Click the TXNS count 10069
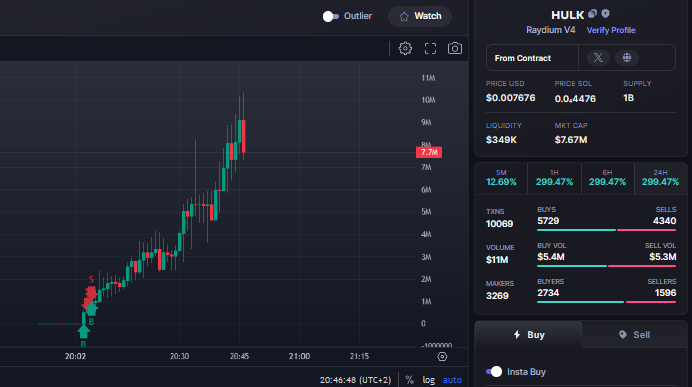The image size is (692, 387). [x=499, y=224]
